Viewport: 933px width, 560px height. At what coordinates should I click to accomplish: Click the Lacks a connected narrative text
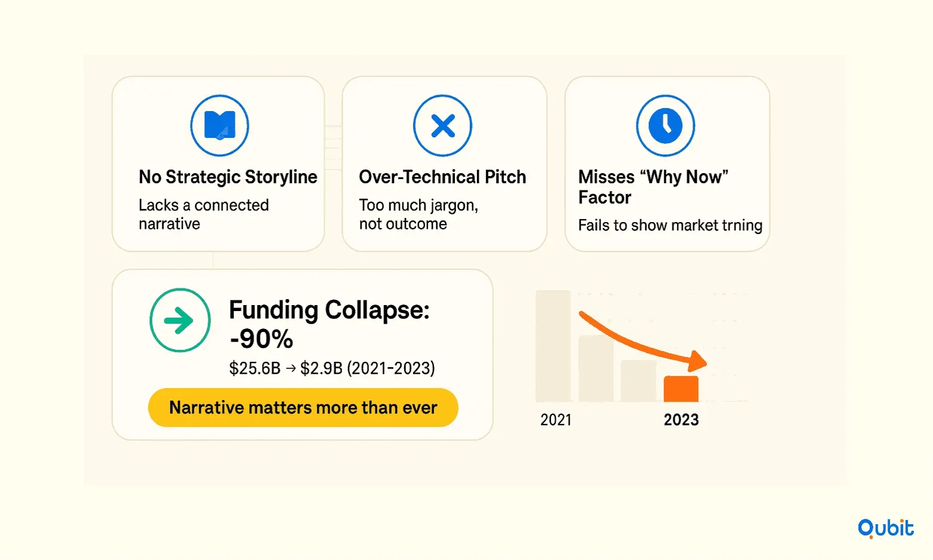[204, 214]
